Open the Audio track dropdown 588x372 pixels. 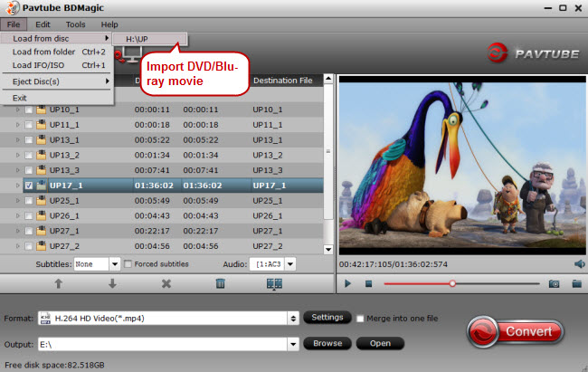290,264
